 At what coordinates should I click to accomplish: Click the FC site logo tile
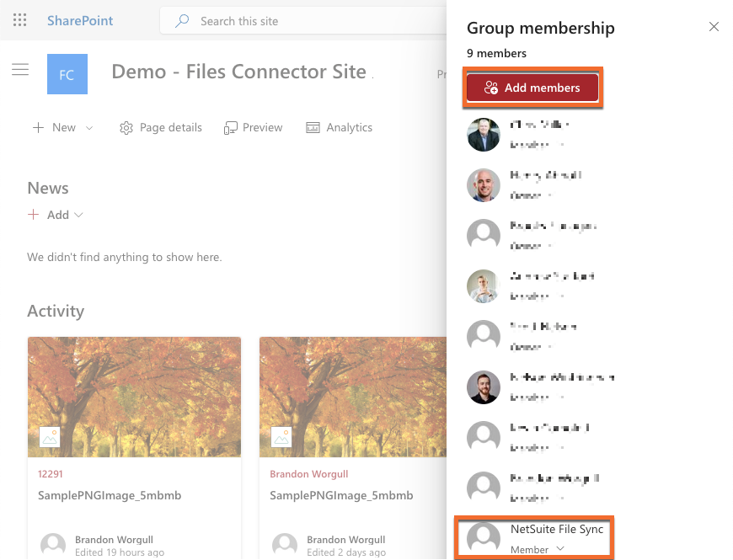[67, 74]
